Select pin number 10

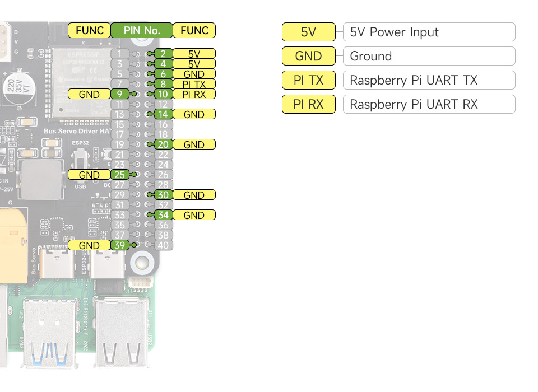tap(163, 94)
